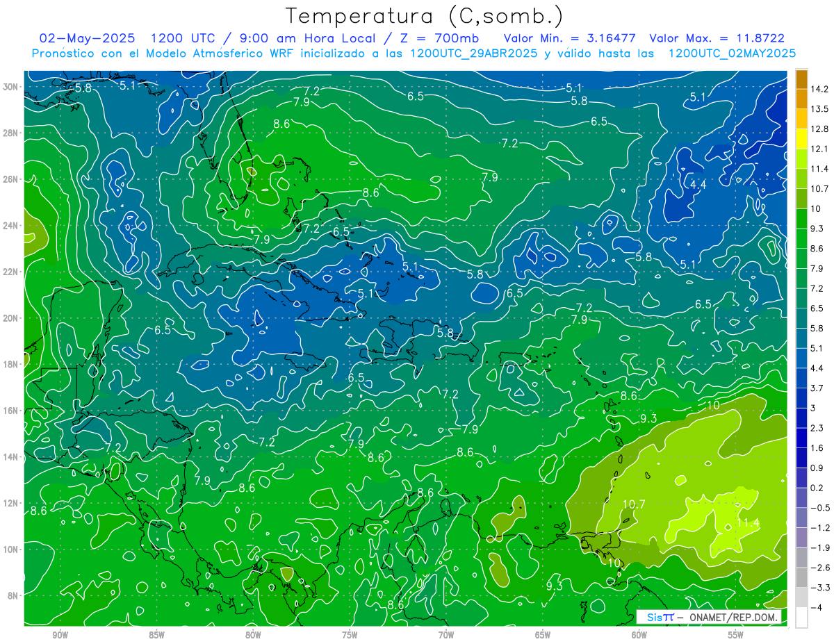The height and width of the screenshot is (644, 834).
Task: Click the -4 label on the colorbar
Action: (816, 607)
